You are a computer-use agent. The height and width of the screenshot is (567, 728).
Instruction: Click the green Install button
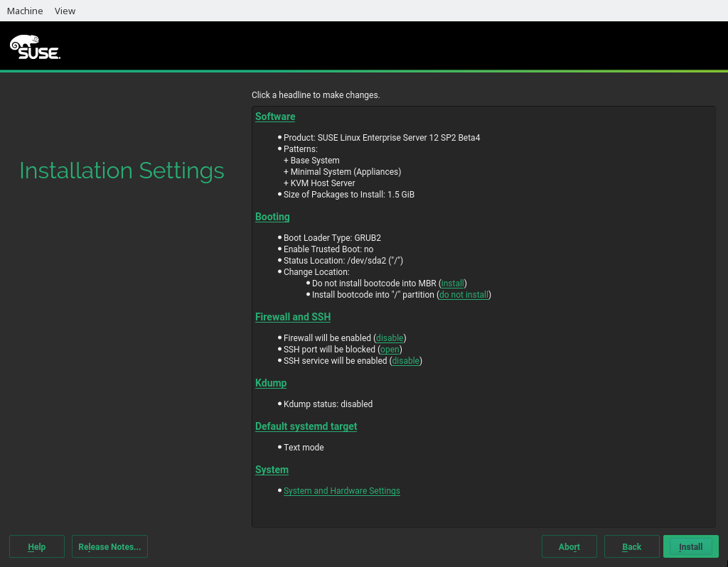click(x=690, y=546)
